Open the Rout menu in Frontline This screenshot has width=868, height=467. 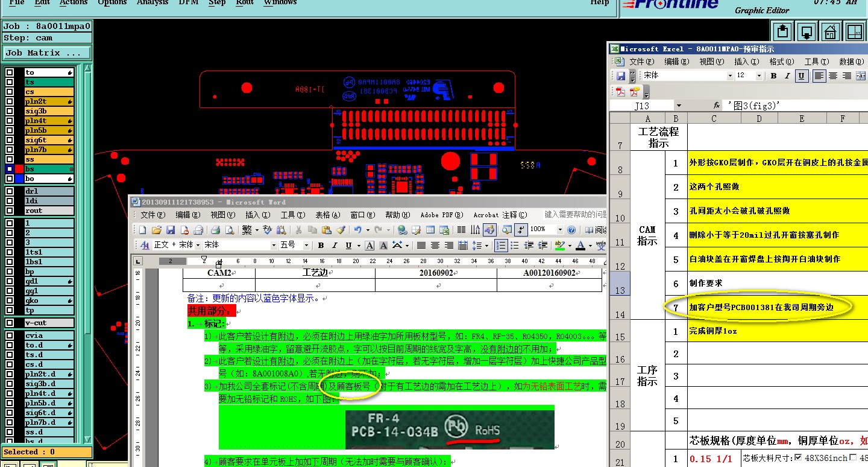(245, 2)
